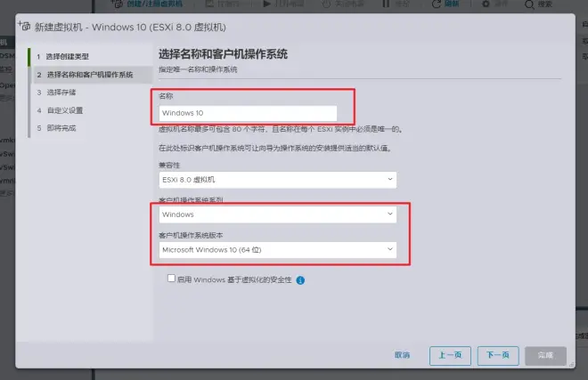Click the info icon next to virtualization security

(x=300, y=280)
